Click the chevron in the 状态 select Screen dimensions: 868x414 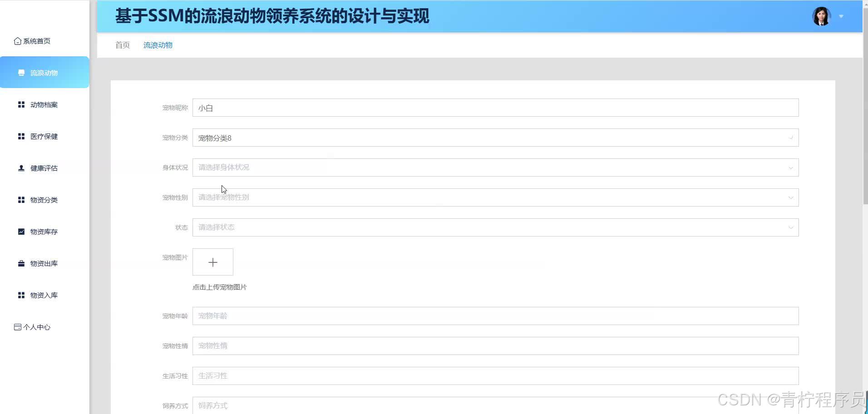790,228
